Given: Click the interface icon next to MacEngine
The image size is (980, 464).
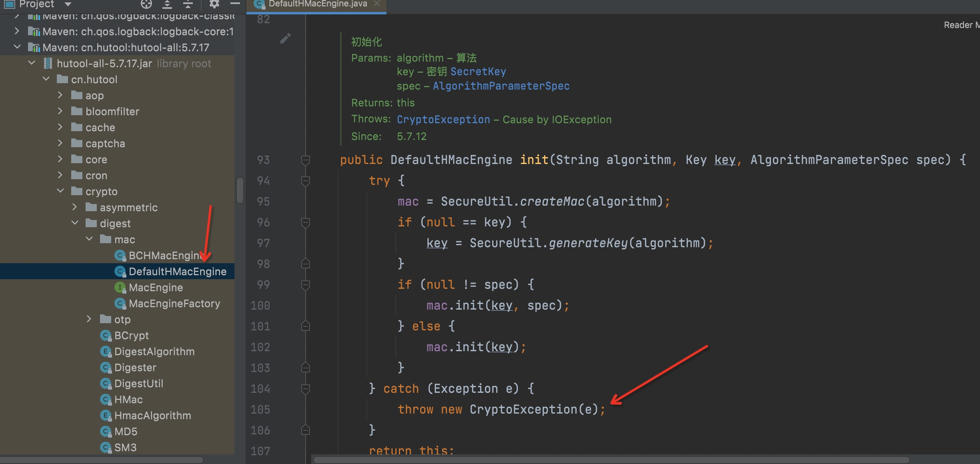Looking at the screenshot, I should (x=120, y=287).
